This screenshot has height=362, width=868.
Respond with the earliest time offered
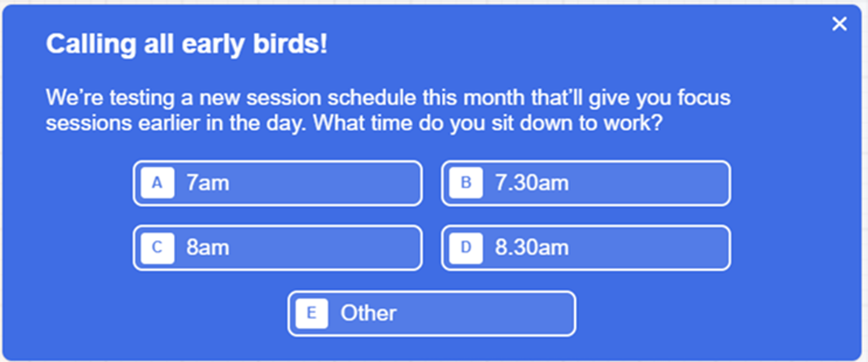click(277, 183)
